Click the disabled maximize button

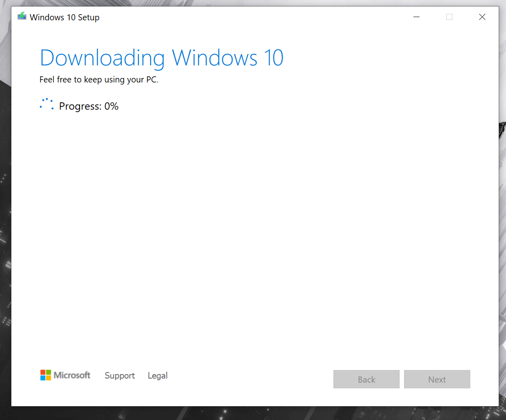click(x=449, y=17)
